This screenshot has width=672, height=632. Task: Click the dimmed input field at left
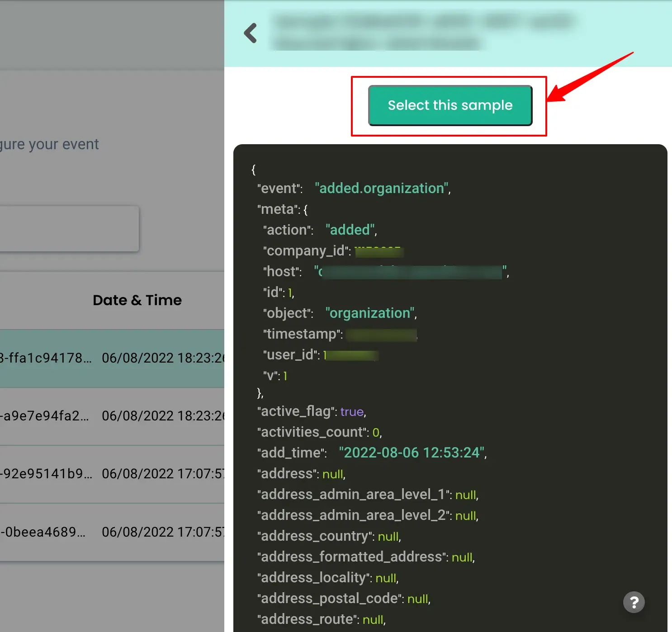pyautogui.click(x=69, y=229)
